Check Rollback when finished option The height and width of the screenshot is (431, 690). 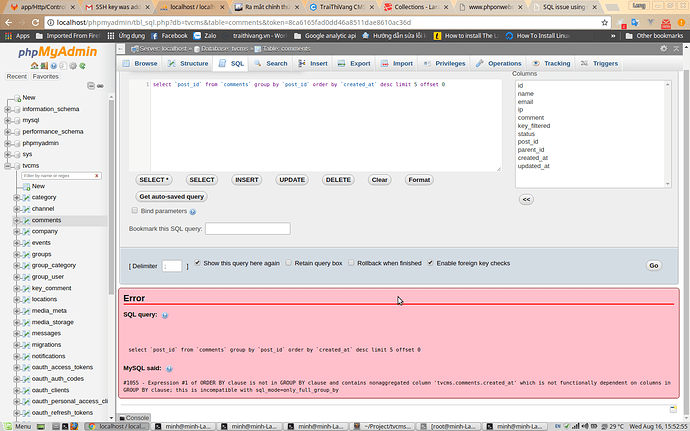351,263
